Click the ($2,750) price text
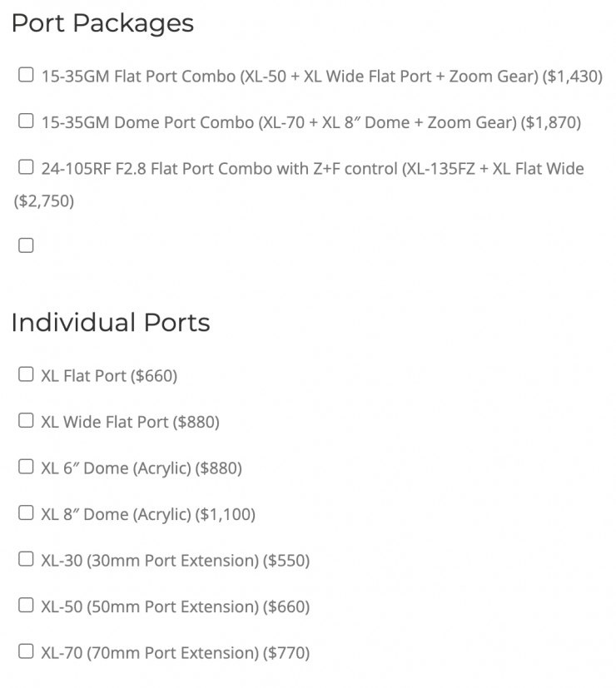The image size is (616, 688). [x=44, y=201]
